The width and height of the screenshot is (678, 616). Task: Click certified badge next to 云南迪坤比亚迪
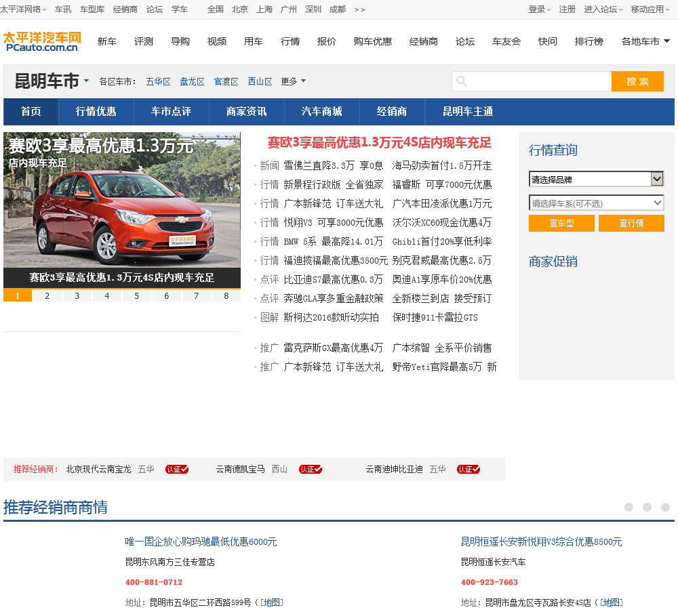(x=468, y=469)
